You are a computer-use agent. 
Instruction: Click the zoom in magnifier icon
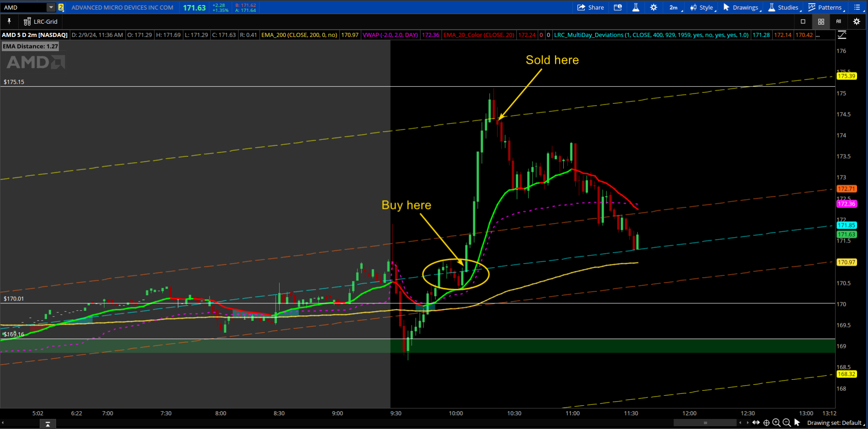tap(776, 423)
